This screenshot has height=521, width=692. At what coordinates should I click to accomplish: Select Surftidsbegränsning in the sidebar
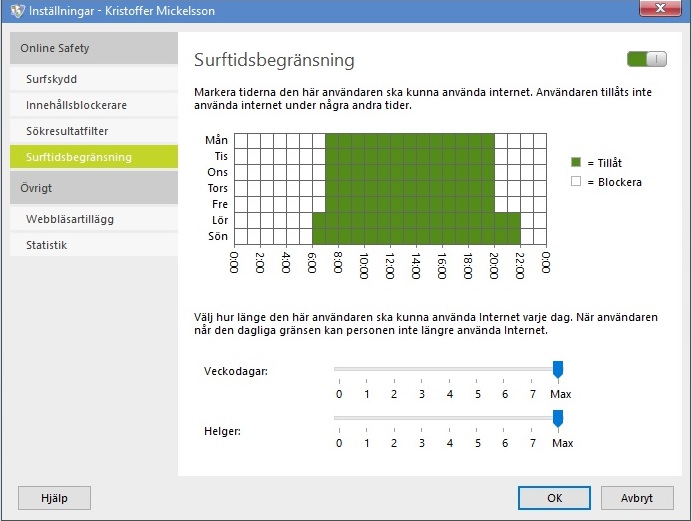click(x=78, y=157)
